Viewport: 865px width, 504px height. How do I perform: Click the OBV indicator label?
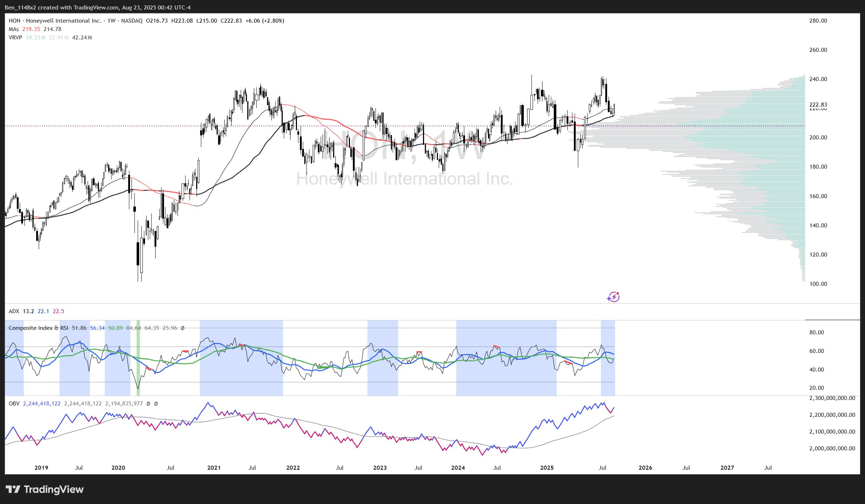tap(14, 404)
